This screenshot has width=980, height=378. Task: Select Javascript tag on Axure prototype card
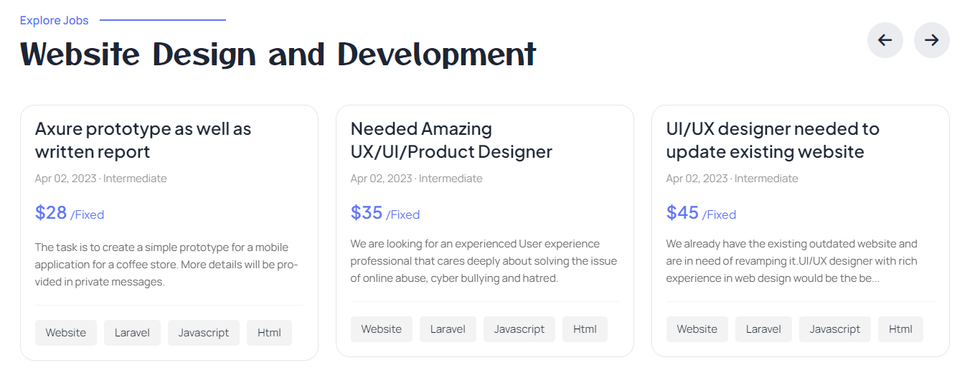click(204, 333)
